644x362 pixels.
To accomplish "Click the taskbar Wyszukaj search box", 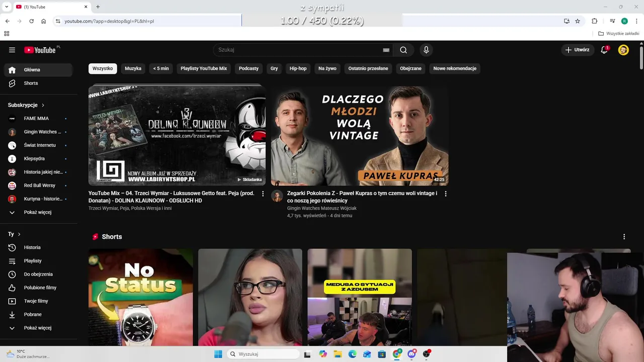I will tap(263, 354).
